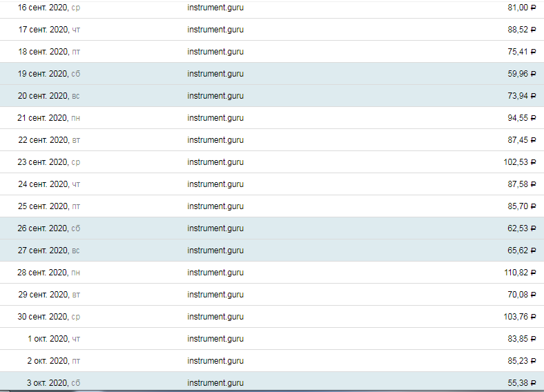Click the amount 75,41 ₽
This screenshot has height=392, width=544.
[522, 52]
